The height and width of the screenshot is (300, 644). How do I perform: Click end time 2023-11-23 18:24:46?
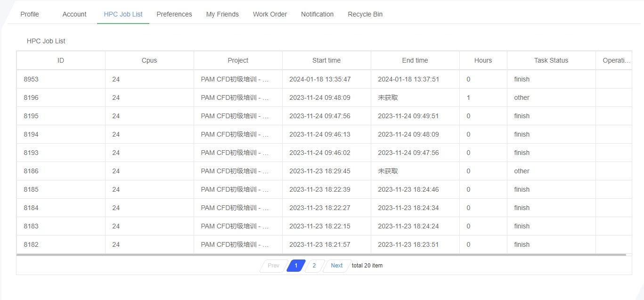point(408,189)
